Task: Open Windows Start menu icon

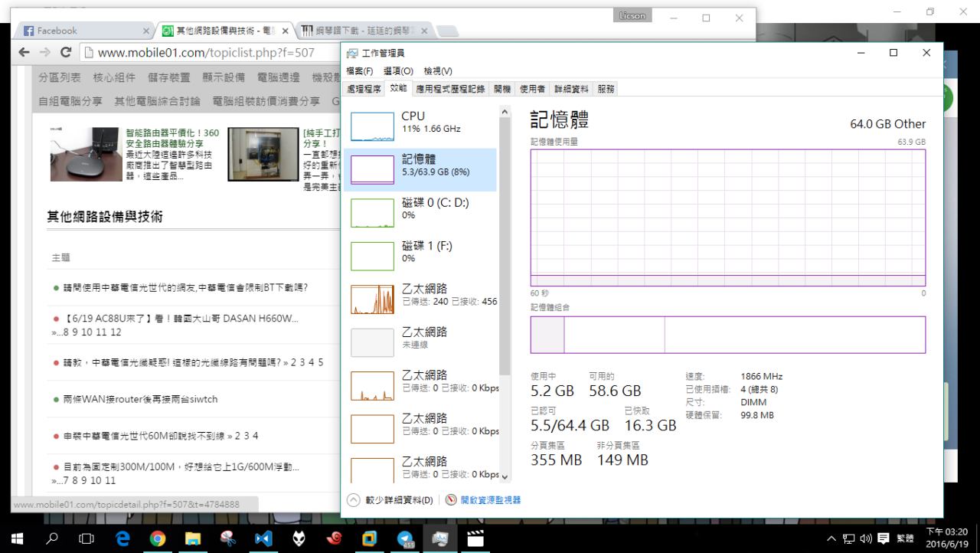Action: click(x=17, y=539)
